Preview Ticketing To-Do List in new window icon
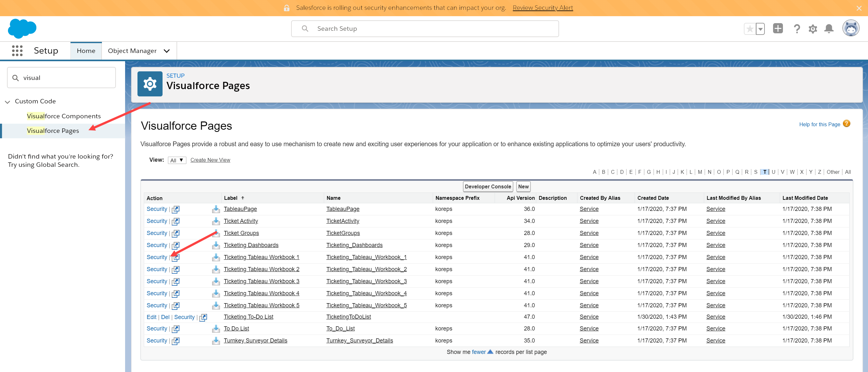 tap(203, 317)
